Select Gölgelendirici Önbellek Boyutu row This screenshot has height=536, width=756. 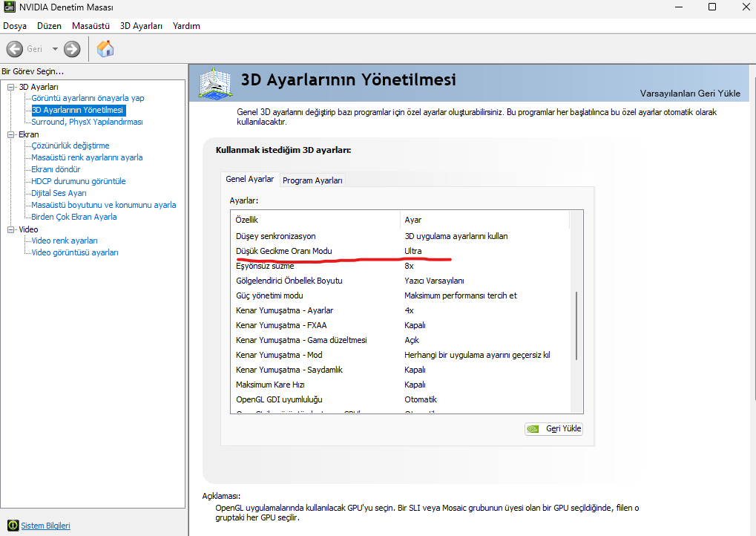[x=400, y=281]
